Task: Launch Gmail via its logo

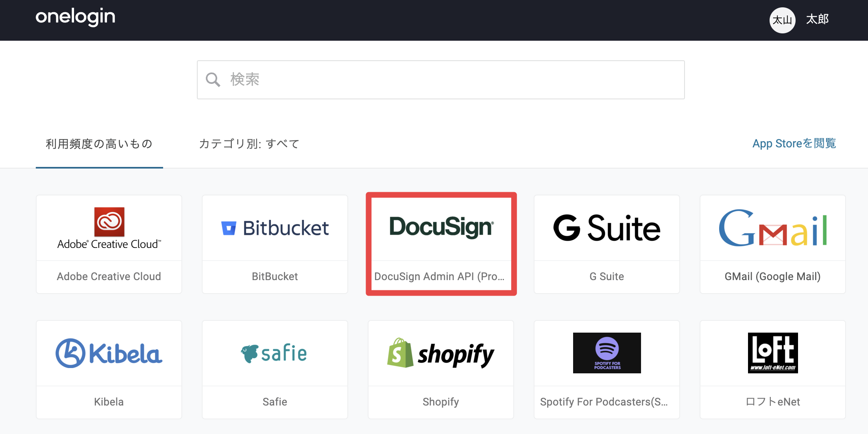Action: click(x=773, y=228)
